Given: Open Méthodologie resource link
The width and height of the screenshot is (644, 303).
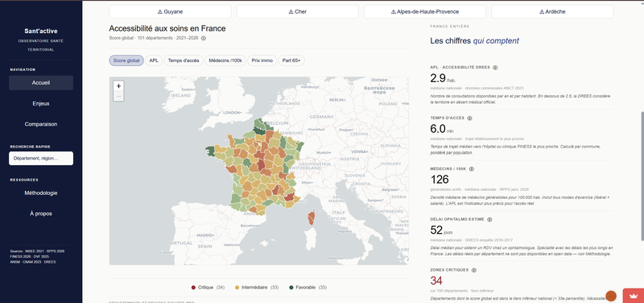Looking at the screenshot, I should [x=41, y=193].
